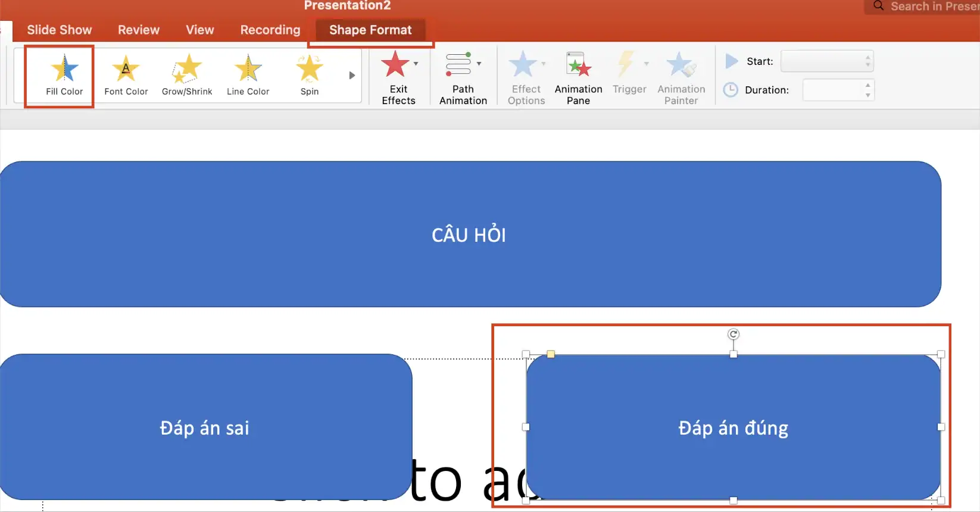
Task: Show the Animation Pane
Action: point(578,77)
